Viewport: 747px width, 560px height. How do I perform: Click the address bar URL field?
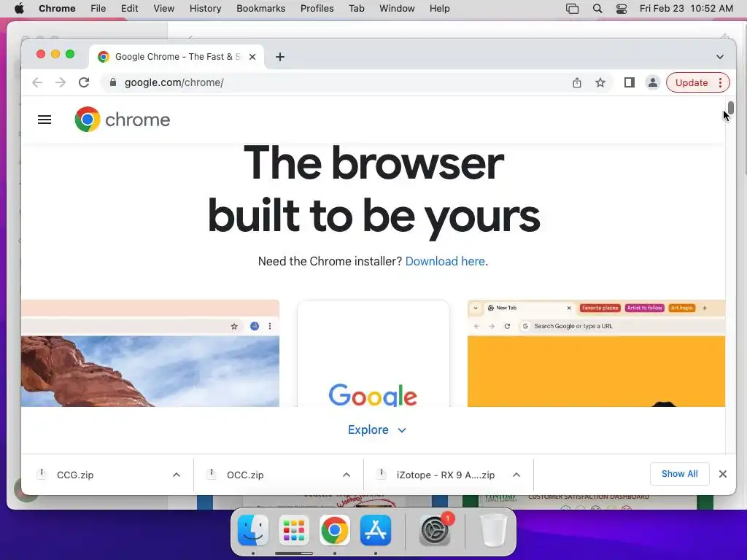(333, 82)
